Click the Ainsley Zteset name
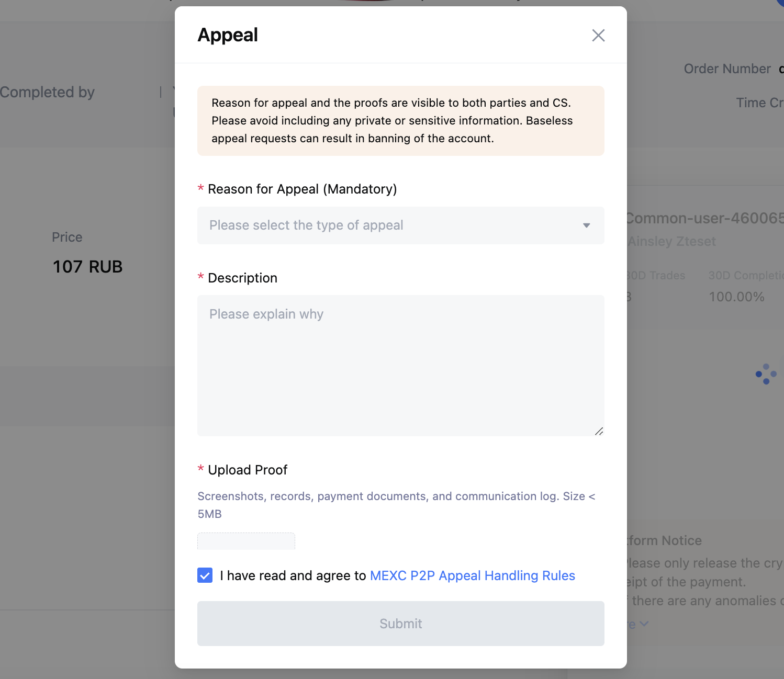784x679 pixels. click(671, 241)
